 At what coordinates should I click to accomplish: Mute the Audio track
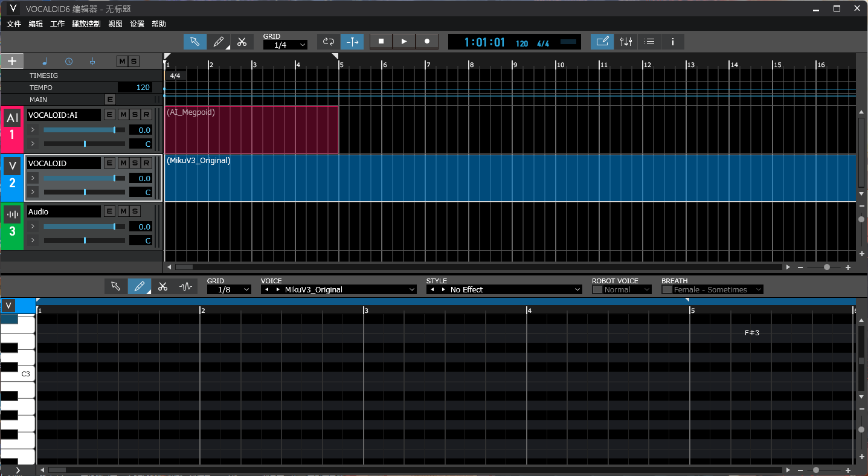pyautogui.click(x=123, y=211)
